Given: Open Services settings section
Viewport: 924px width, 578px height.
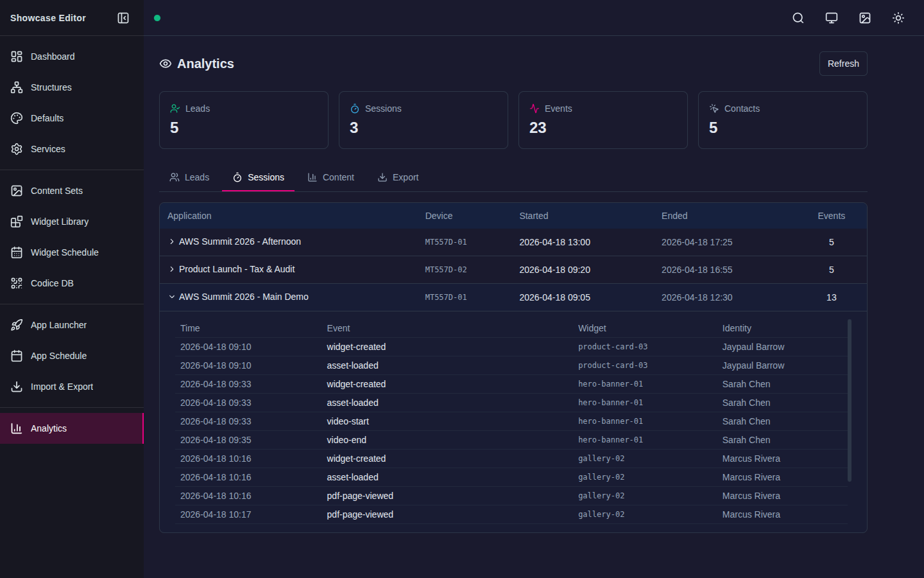Looking at the screenshot, I should (72, 149).
